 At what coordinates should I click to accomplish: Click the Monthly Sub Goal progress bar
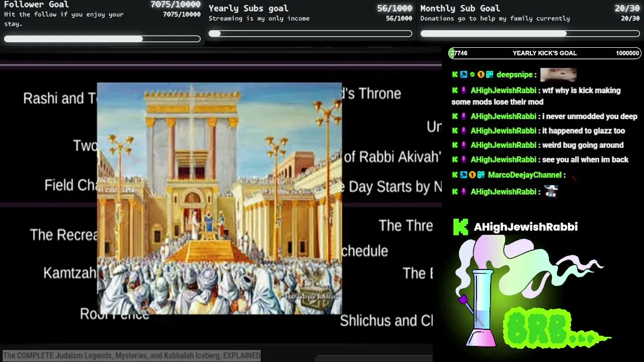pyautogui.click(x=530, y=34)
